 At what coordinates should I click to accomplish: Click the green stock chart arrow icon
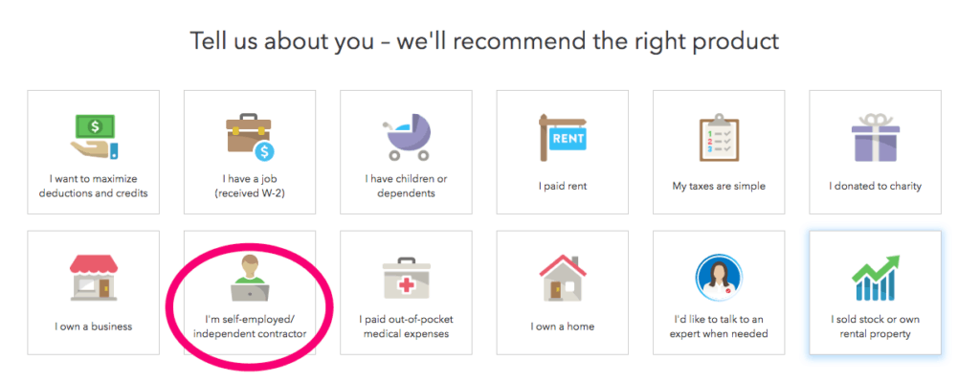click(875, 277)
